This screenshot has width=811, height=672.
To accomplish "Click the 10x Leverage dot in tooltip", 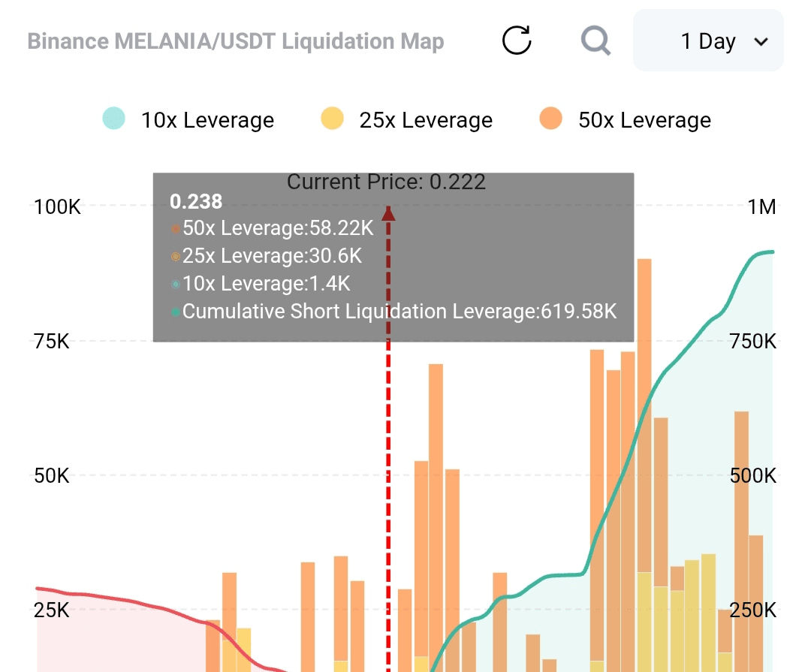I will coord(175,284).
